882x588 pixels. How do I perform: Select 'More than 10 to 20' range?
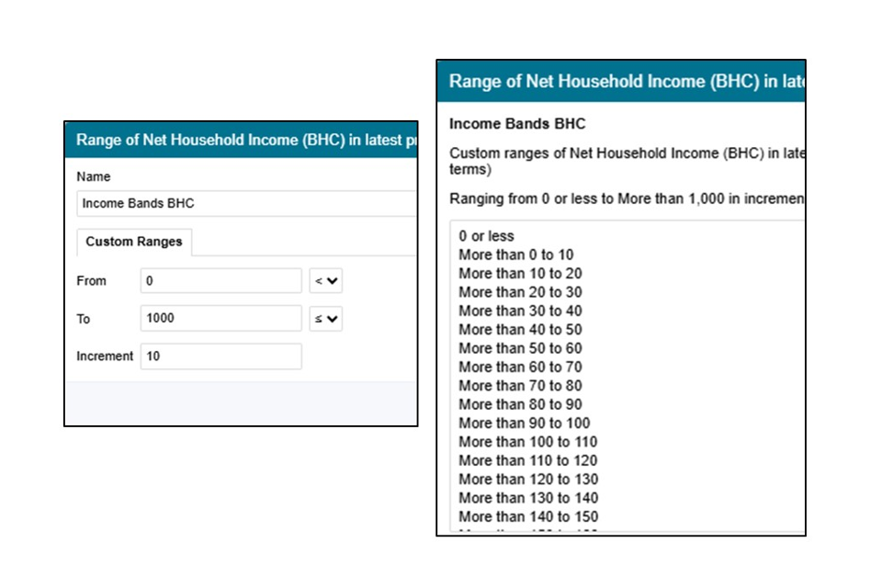520,274
